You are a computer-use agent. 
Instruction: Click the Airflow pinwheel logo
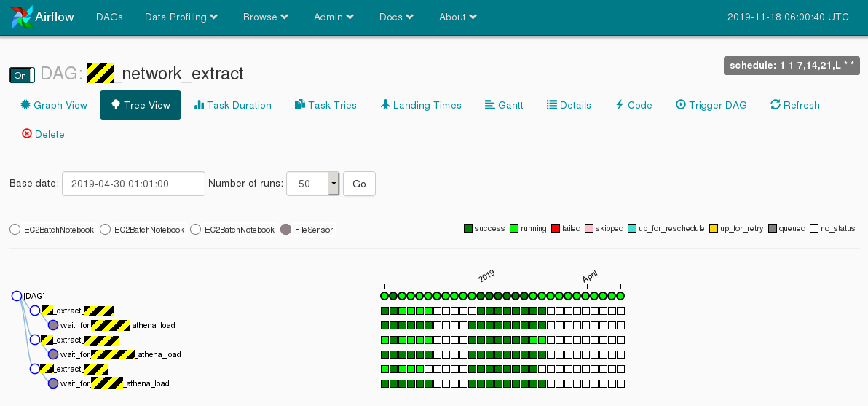[x=22, y=17]
